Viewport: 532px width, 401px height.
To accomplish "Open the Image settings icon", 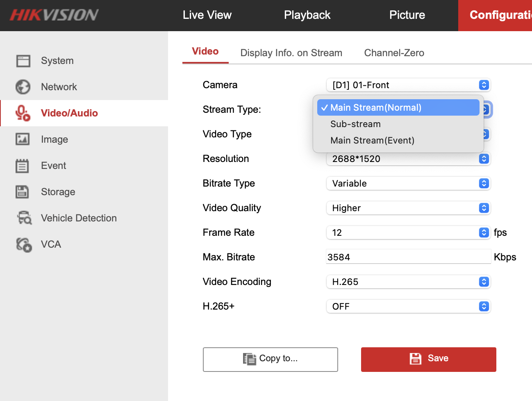I will tap(23, 139).
